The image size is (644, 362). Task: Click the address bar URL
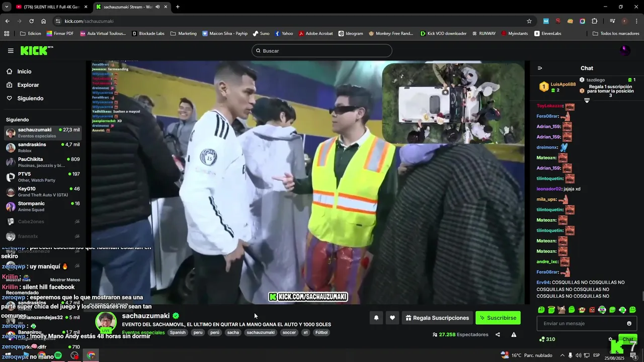point(89,21)
